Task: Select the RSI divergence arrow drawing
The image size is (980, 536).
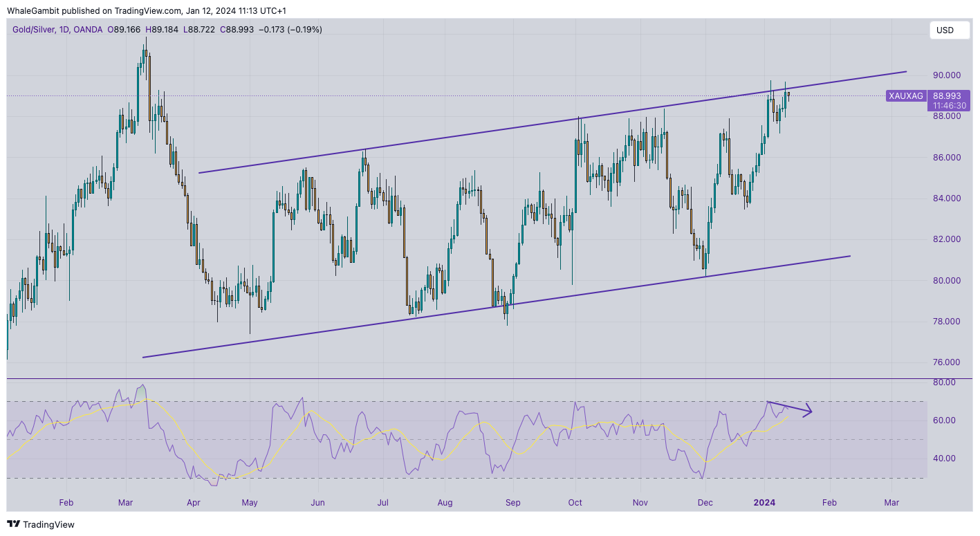Action: point(790,408)
